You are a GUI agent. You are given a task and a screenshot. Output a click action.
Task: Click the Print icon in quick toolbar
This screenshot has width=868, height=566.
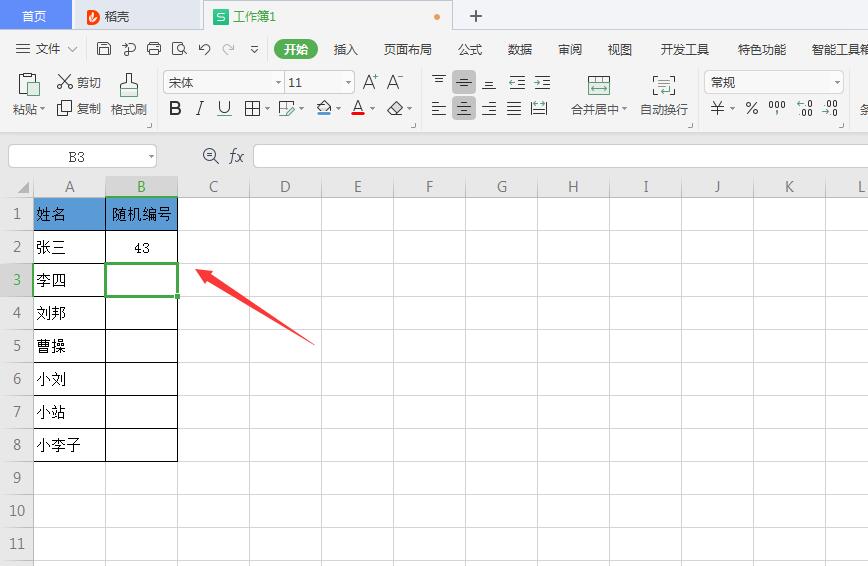pos(154,49)
